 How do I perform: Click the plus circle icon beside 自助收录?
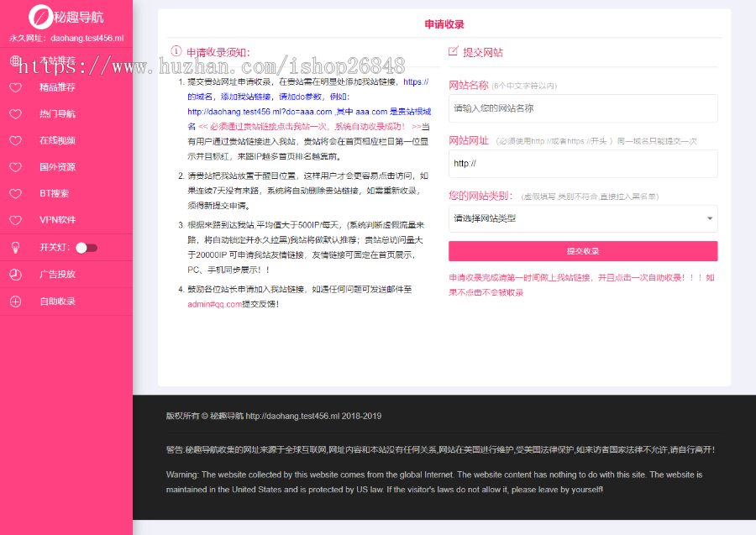click(15, 302)
